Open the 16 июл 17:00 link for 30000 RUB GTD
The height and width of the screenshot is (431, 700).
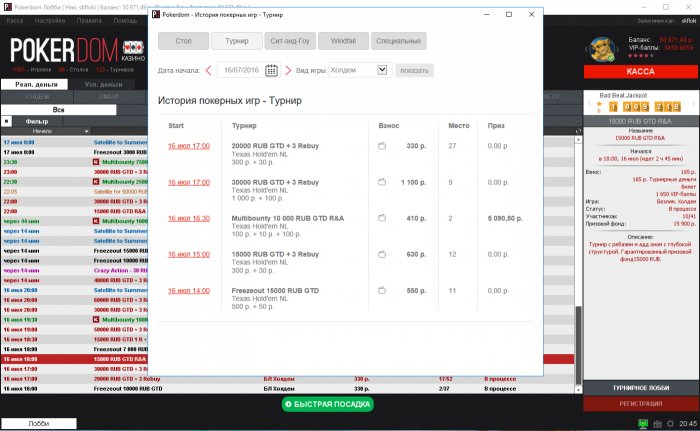189,182
